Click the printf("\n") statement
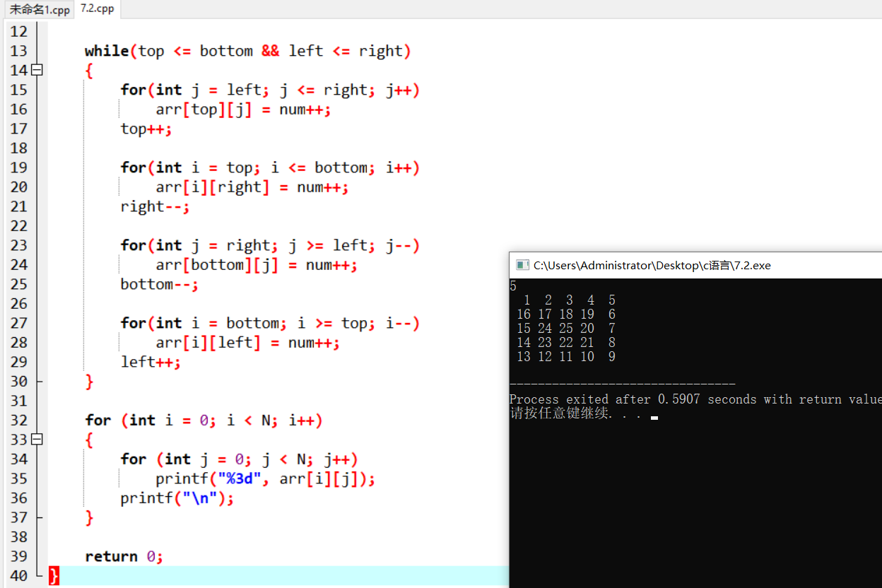Image resolution: width=882 pixels, height=588 pixels. pyautogui.click(x=177, y=498)
